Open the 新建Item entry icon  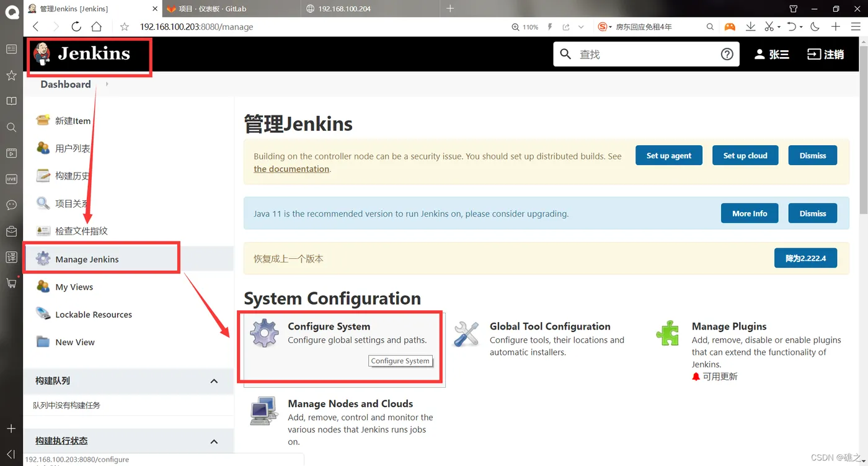tap(43, 120)
